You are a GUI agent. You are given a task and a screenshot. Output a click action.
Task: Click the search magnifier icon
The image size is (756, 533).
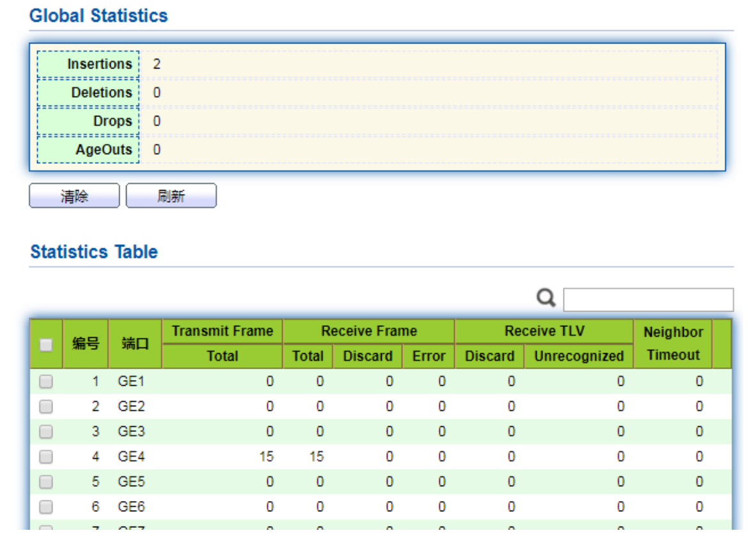pos(546,298)
